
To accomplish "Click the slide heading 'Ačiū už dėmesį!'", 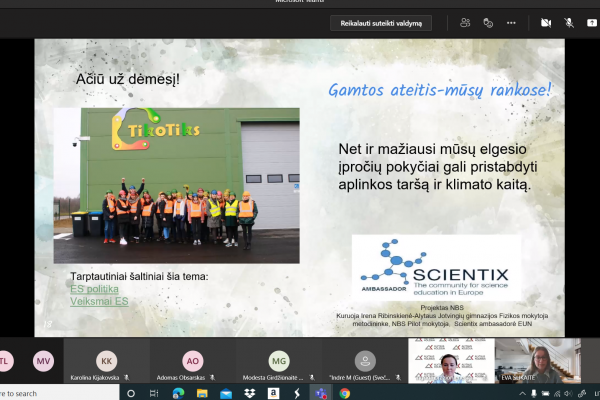I will 128,79.
